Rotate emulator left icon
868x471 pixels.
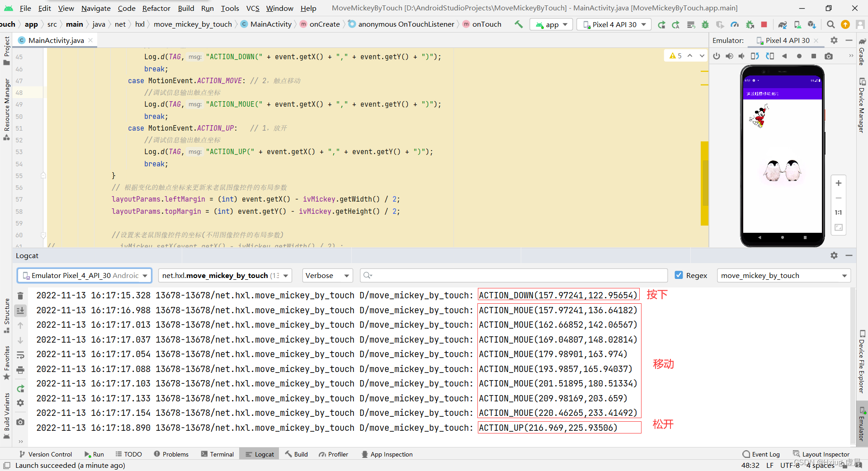(x=755, y=56)
